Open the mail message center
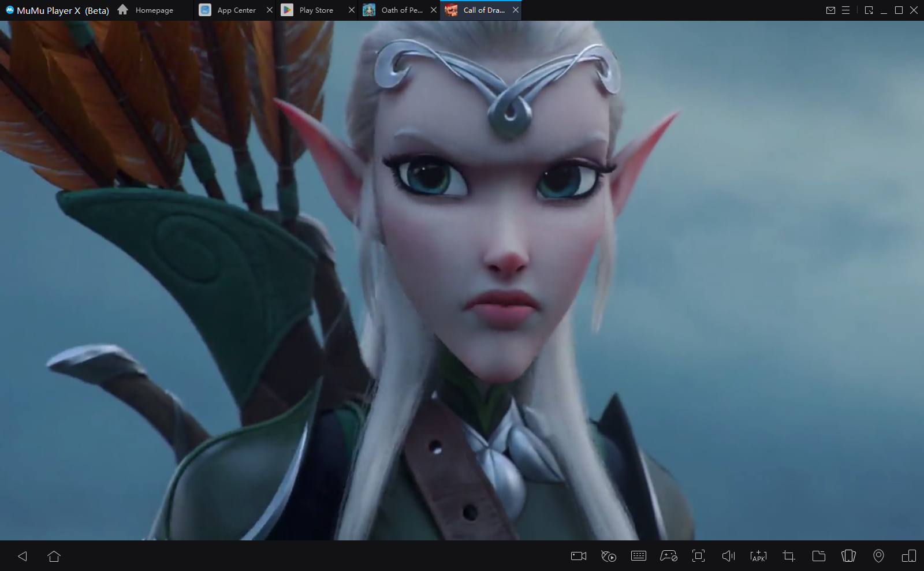This screenshot has height=571, width=924. point(830,10)
